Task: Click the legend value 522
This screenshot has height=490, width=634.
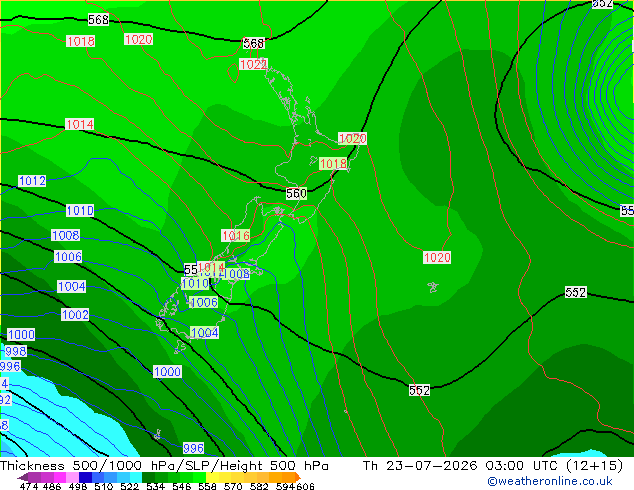Action: pyautogui.click(x=130, y=486)
